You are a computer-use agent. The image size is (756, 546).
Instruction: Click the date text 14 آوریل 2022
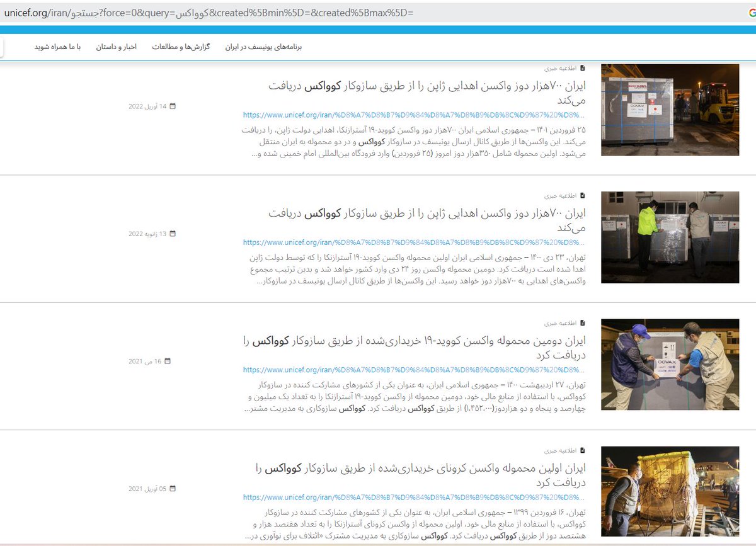[x=147, y=106]
